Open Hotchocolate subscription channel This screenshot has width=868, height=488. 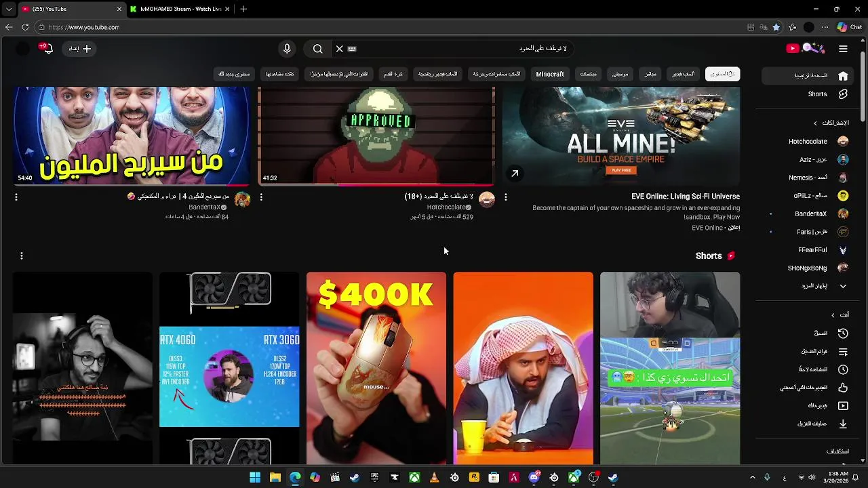(808, 142)
